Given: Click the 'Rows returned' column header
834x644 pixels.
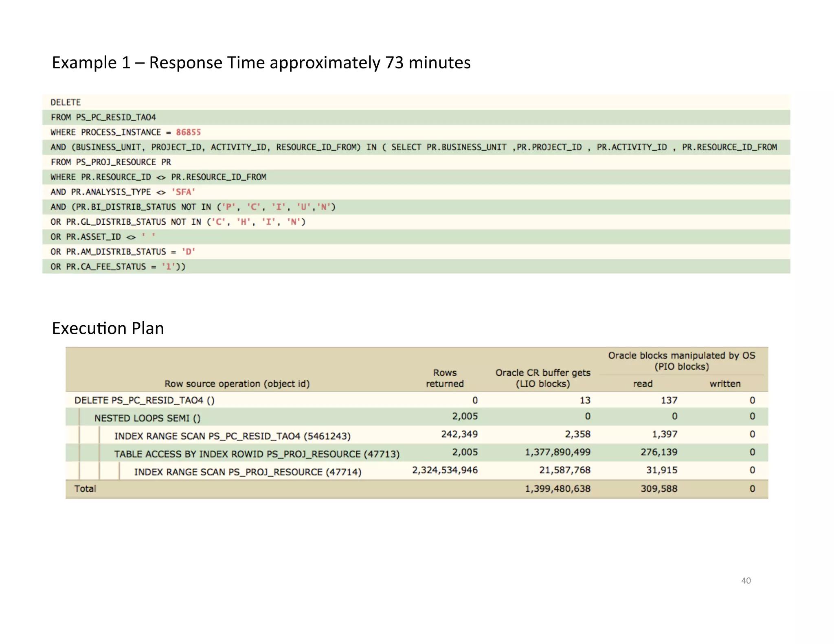Looking at the screenshot, I should [445, 378].
